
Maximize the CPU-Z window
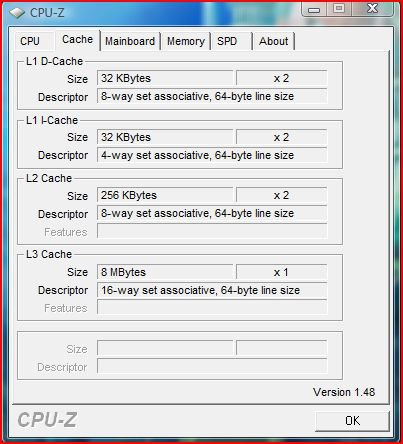tap(339, 9)
